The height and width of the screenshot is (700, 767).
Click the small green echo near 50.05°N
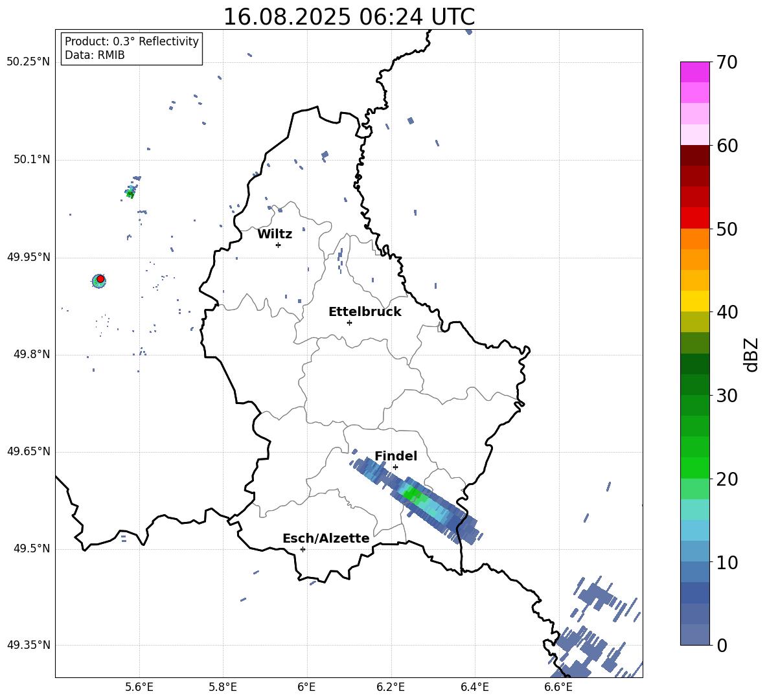point(130,194)
